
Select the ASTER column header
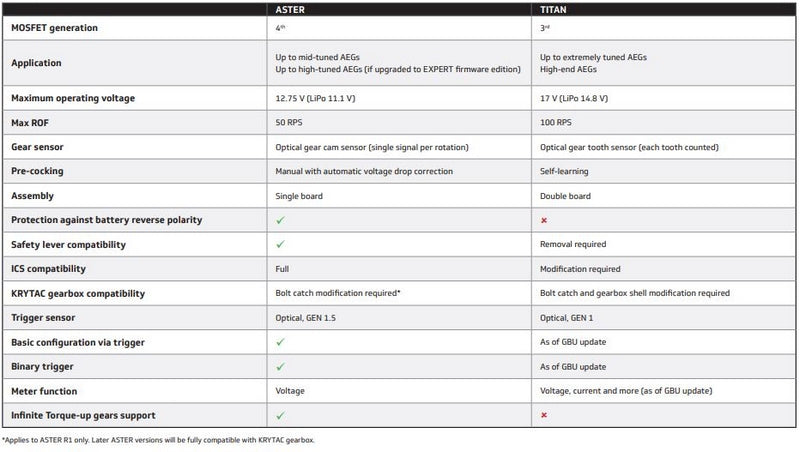291,8
